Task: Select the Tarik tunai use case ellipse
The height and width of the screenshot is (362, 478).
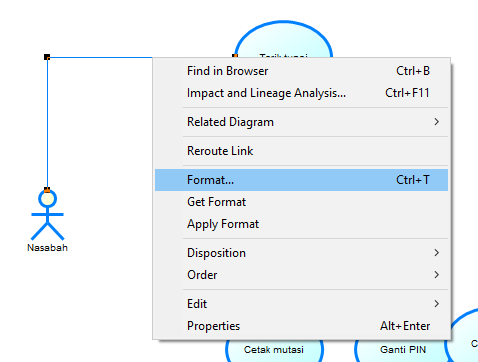Action: coord(283,39)
